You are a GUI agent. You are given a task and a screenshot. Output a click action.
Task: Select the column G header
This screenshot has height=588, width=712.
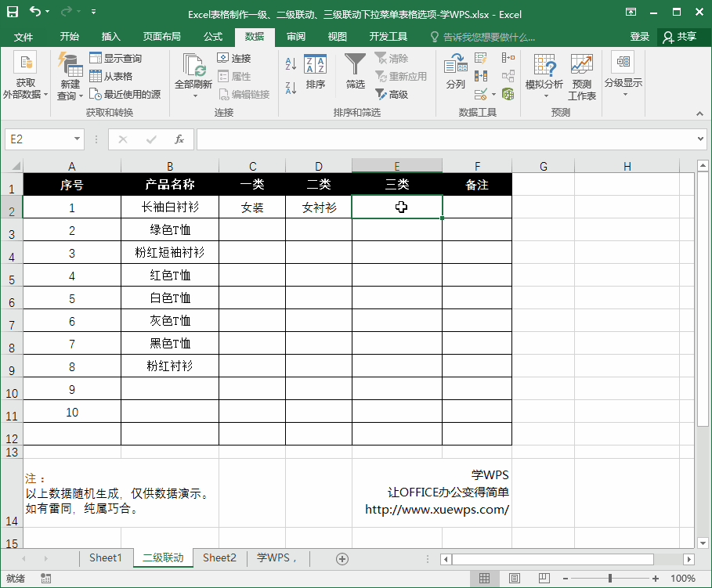tap(543, 166)
